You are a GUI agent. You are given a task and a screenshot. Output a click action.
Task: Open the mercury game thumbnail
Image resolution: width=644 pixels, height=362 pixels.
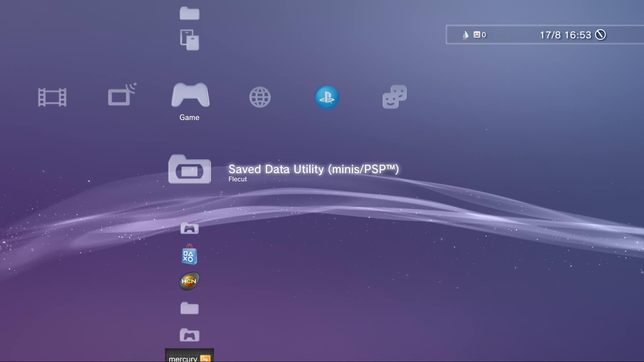(x=189, y=356)
